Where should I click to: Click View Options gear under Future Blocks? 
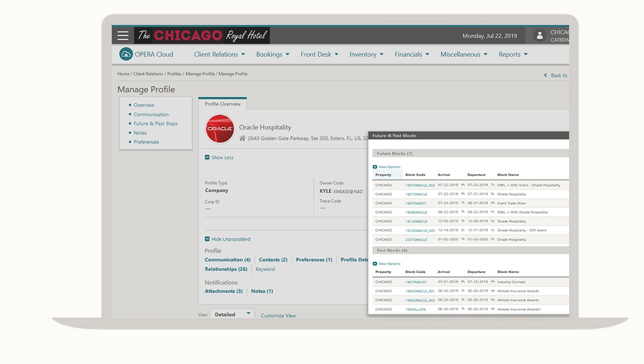[x=375, y=167]
